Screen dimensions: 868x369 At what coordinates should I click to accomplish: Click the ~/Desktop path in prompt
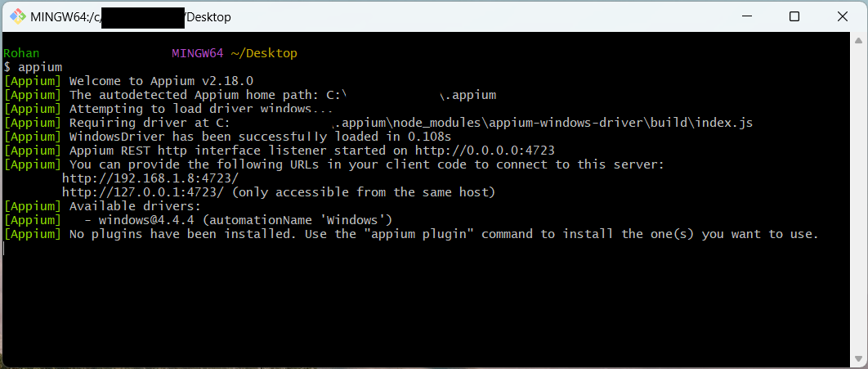point(263,53)
